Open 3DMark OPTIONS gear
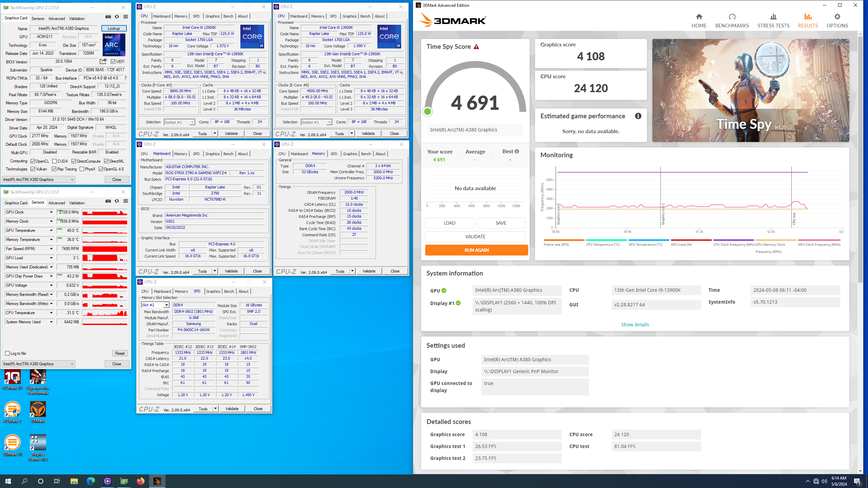Image resolution: width=868 pixels, height=488 pixels. pos(837,21)
